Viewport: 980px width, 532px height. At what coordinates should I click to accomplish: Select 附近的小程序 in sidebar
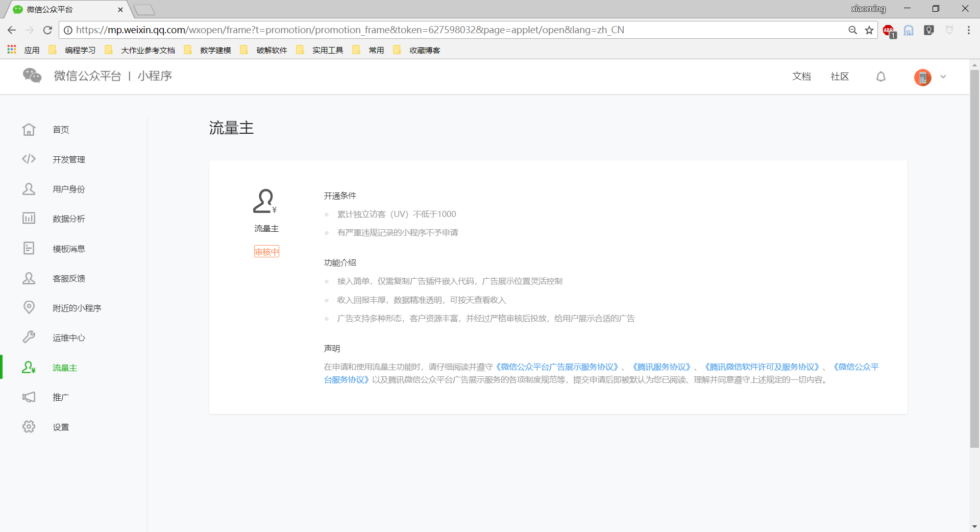coord(77,308)
